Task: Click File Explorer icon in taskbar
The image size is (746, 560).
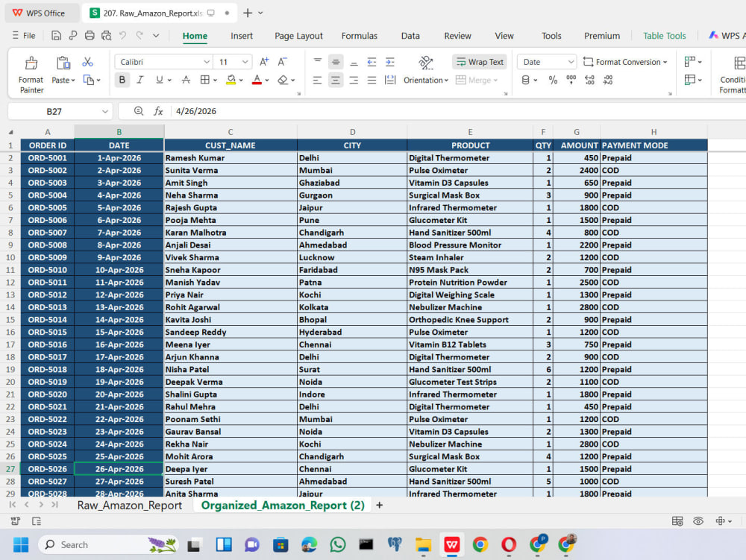Action: pos(423,544)
